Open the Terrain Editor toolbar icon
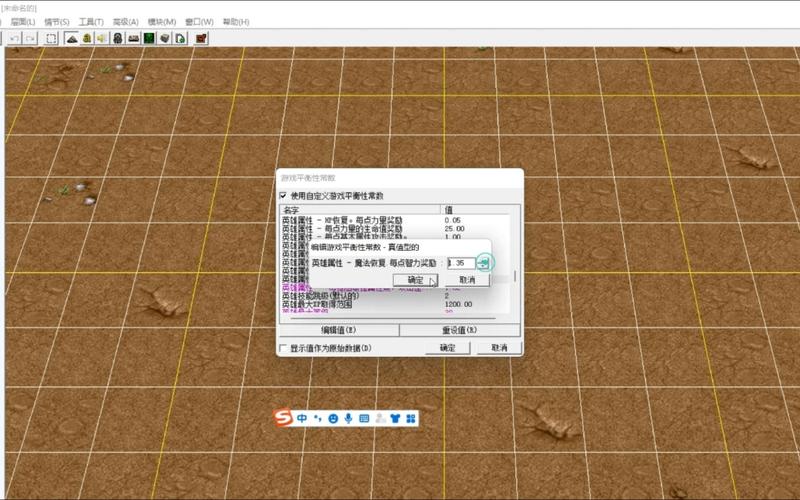Image resolution: width=800 pixels, height=500 pixels. pos(72,39)
